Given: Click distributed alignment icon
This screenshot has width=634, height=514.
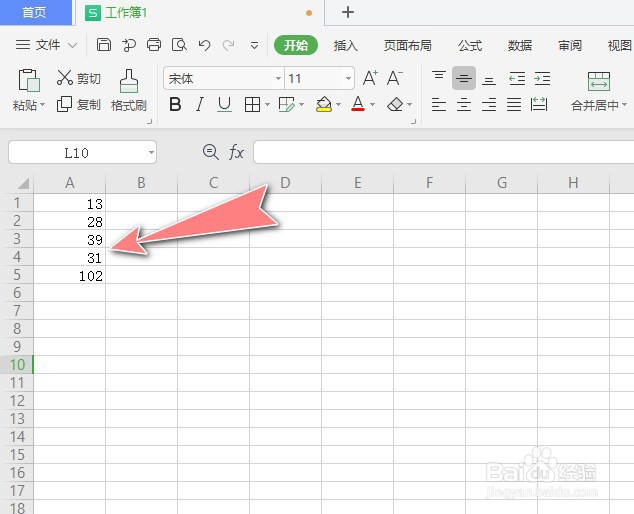Looking at the screenshot, I should tap(539, 105).
